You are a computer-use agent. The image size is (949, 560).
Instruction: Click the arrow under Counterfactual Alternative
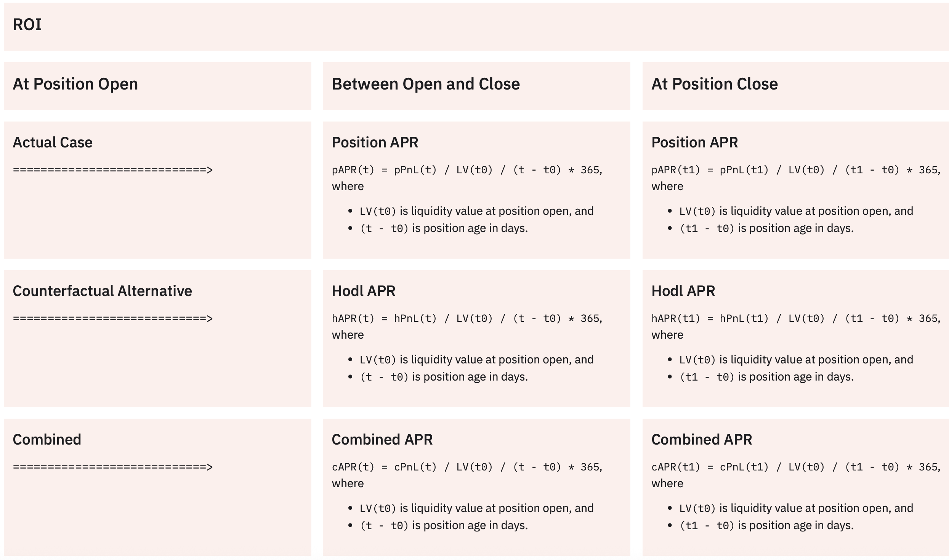coord(112,318)
